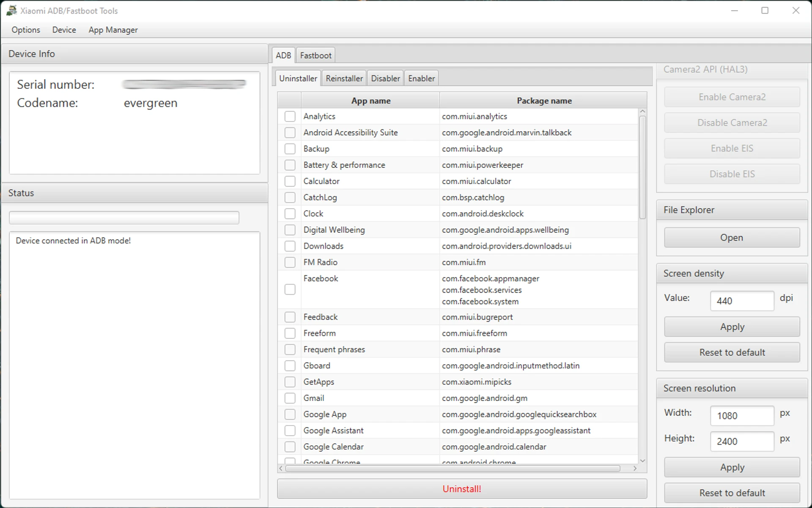
Task: Click the com.xiaomi.mipicks package name
Action: pyautogui.click(x=477, y=382)
